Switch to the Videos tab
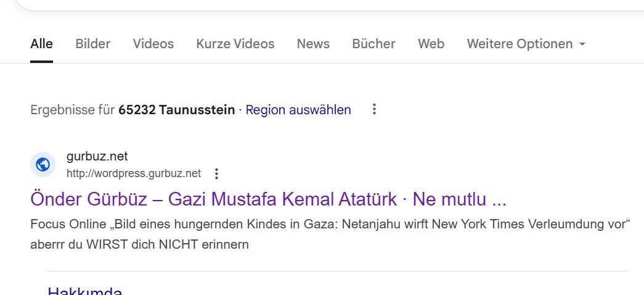This screenshot has width=644, height=295. 153,44
